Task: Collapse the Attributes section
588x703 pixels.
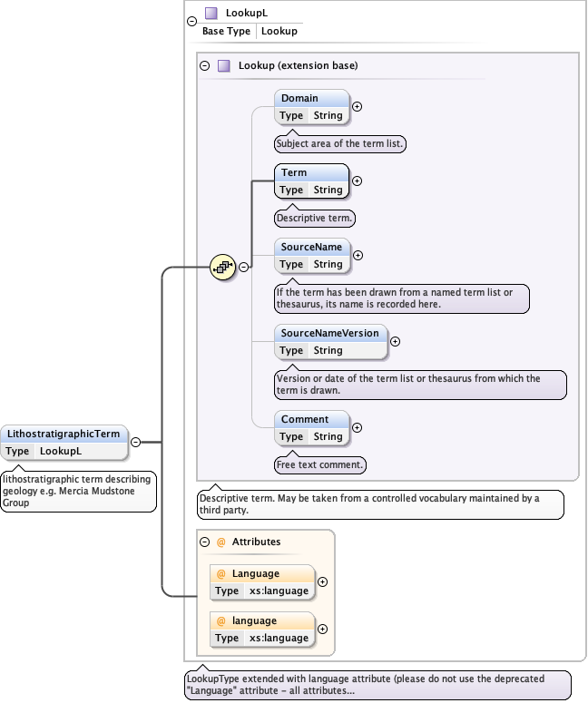Action: (204, 542)
